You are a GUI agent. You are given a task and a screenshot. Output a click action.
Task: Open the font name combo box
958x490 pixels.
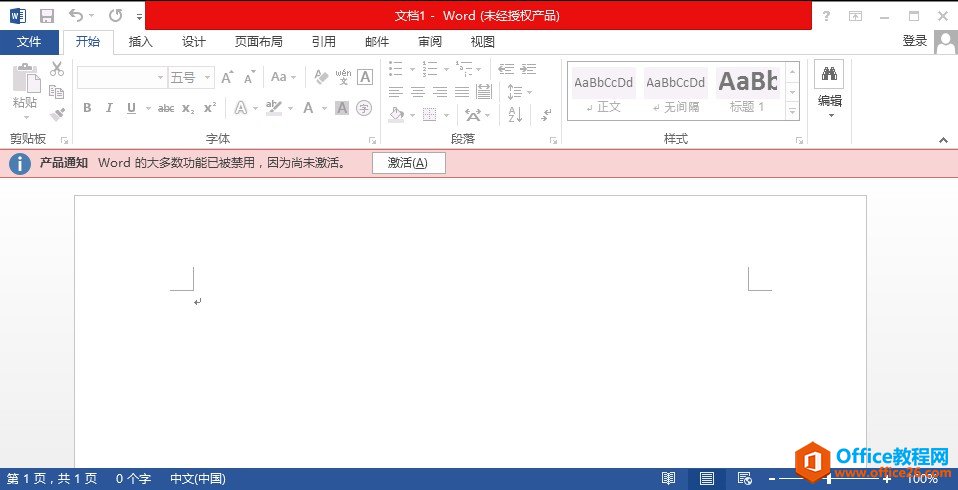[122, 78]
